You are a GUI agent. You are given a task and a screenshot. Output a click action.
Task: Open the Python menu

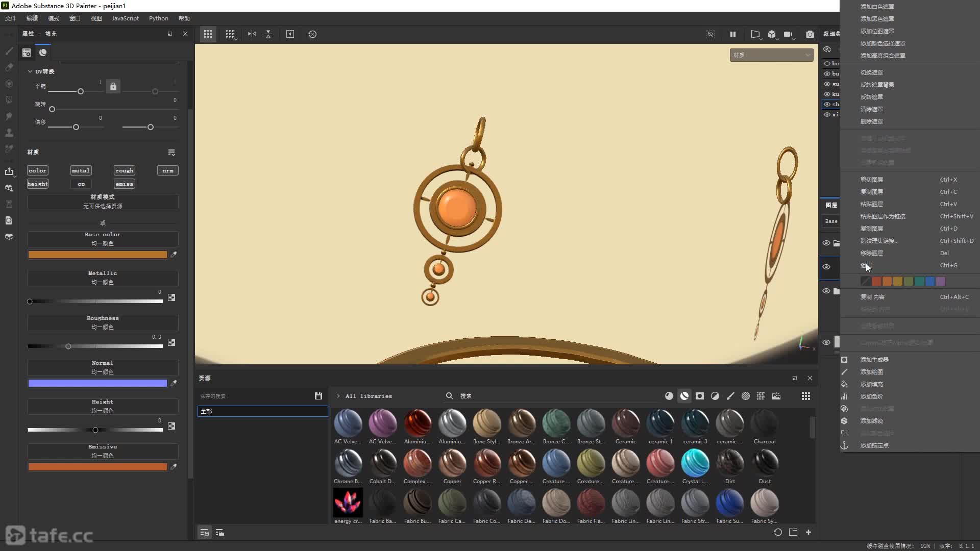[x=159, y=18]
